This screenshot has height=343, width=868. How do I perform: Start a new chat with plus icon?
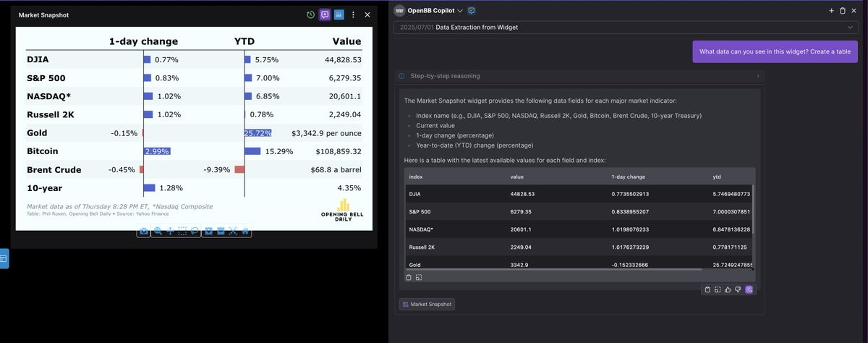point(831,11)
